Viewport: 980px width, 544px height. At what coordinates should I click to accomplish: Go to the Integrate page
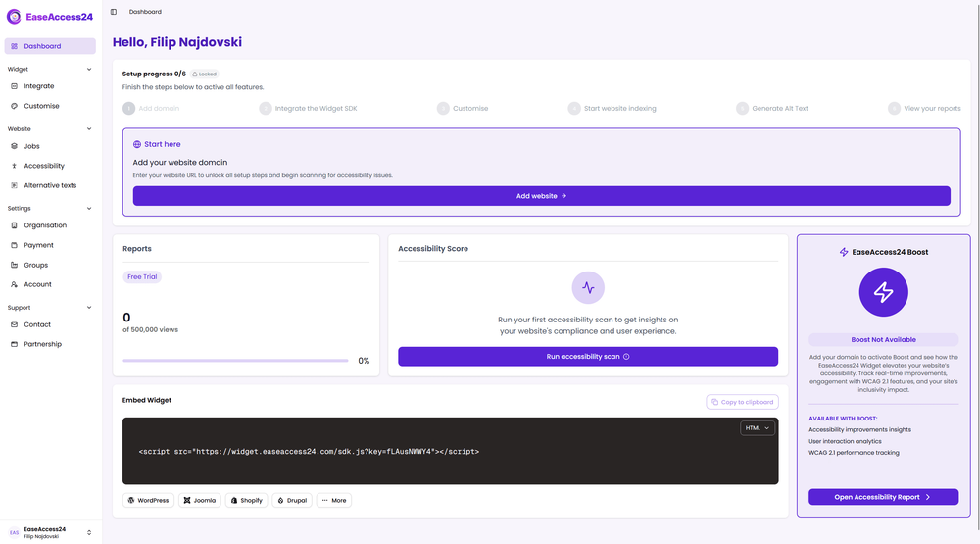point(50,86)
